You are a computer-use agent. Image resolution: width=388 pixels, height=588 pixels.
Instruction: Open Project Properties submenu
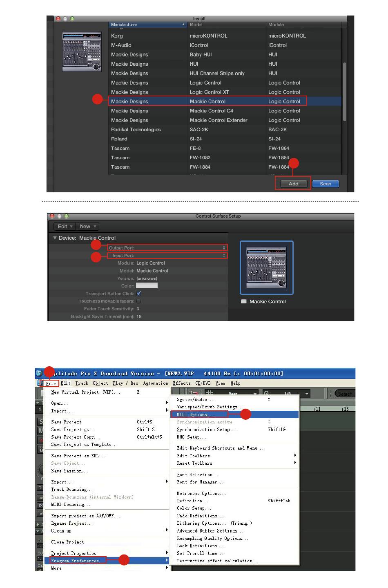[x=107, y=553]
